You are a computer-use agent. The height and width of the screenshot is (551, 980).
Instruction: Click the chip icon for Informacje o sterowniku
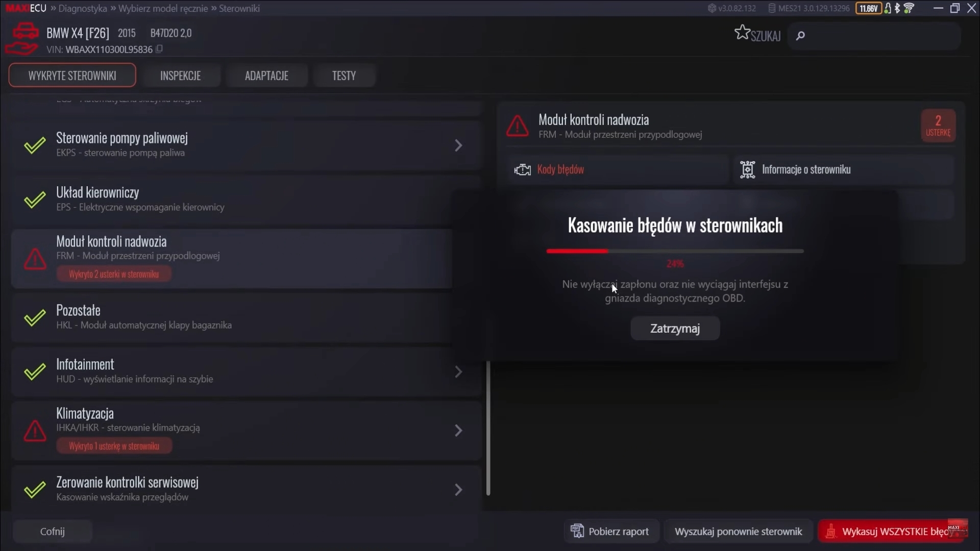click(x=747, y=170)
